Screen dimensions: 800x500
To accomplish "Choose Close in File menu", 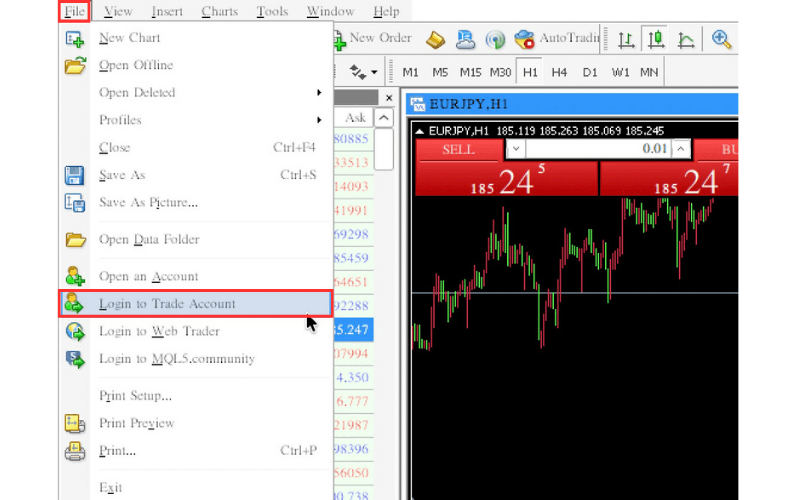I will (x=196, y=147).
